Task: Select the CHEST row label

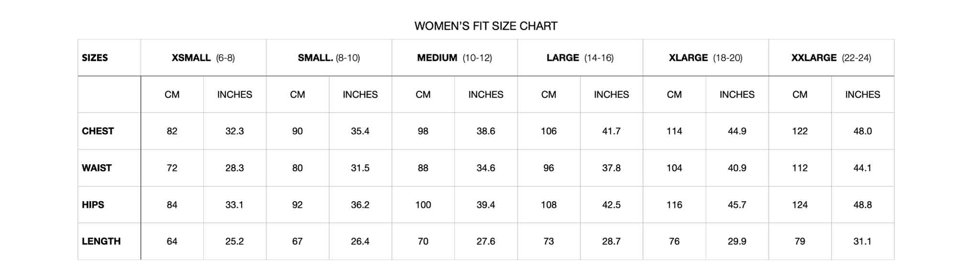Action: (x=98, y=131)
